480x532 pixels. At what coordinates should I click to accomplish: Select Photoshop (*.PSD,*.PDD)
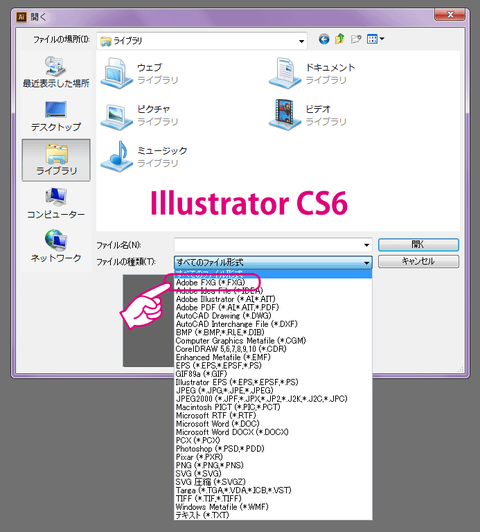273,449
